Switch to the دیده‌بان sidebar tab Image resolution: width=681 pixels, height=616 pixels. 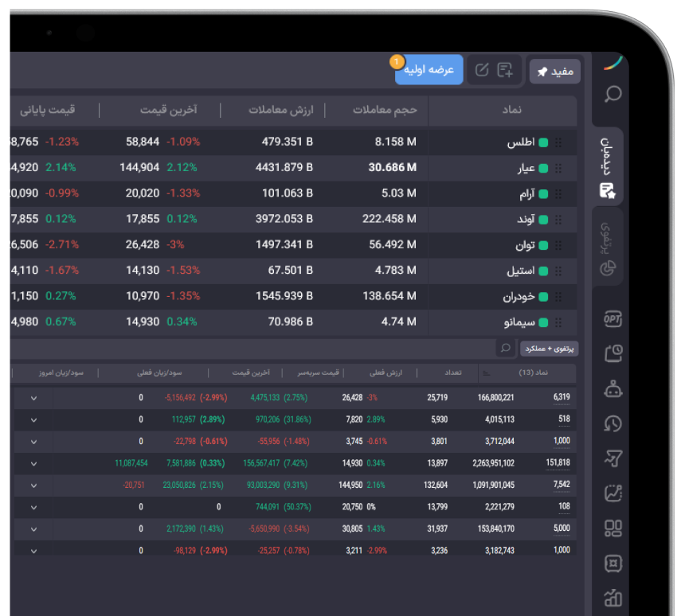[x=608, y=166]
